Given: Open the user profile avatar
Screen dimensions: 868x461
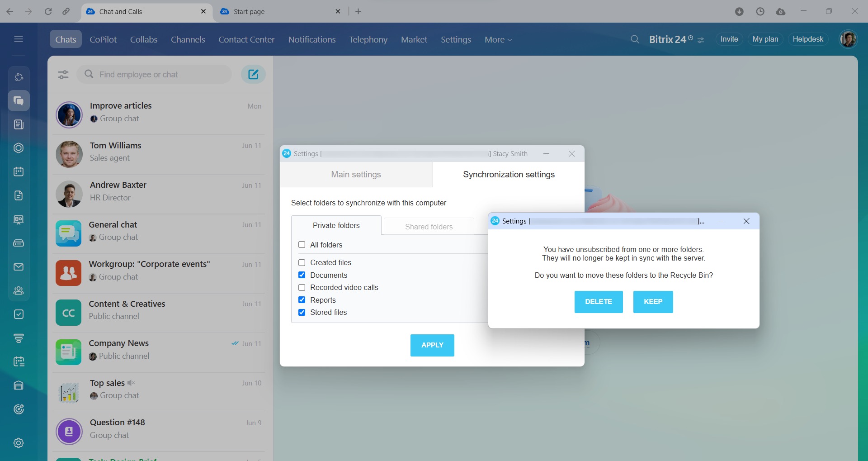Looking at the screenshot, I should [x=848, y=39].
